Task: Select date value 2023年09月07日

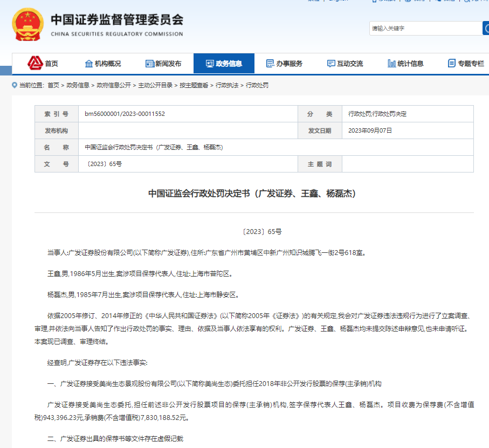Action: click(x=370, y=130)
